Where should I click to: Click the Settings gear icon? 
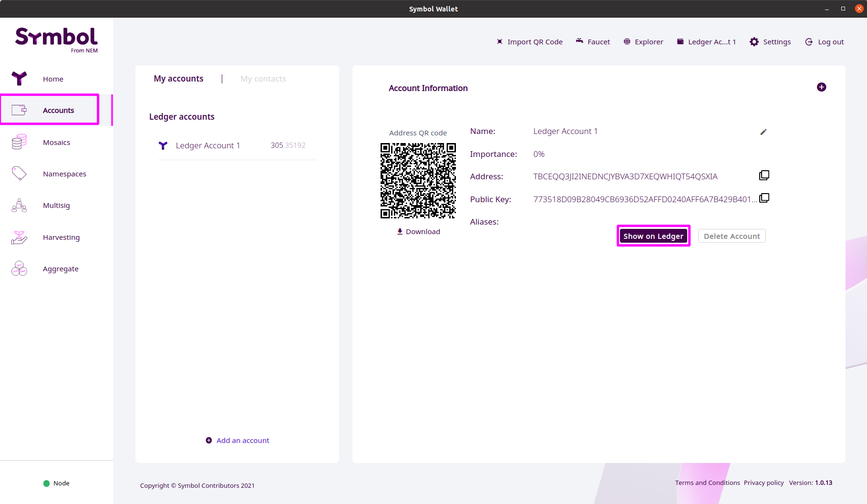pyautogui.click(x=754, y=41)
